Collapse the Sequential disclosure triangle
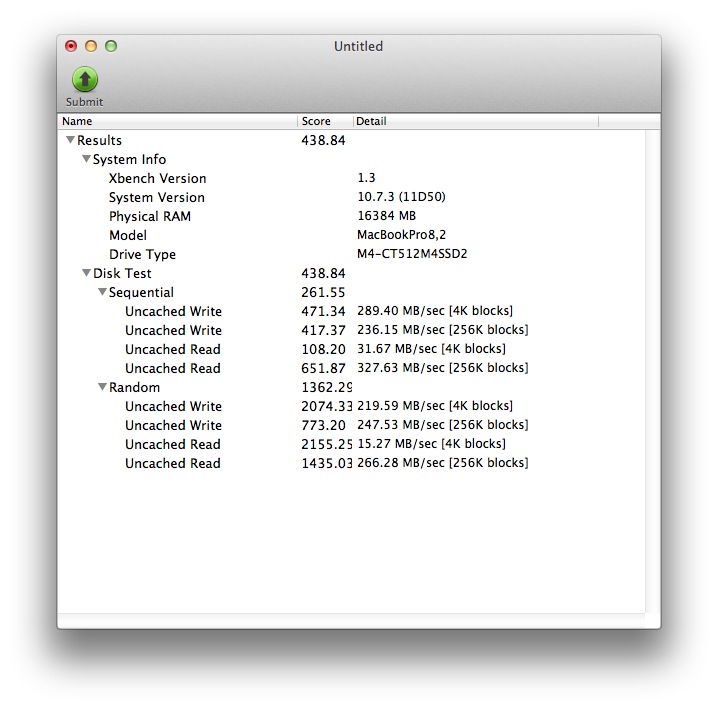Image resolution: width=718 pixels, height=708 pixels. [x=102, y=292]
